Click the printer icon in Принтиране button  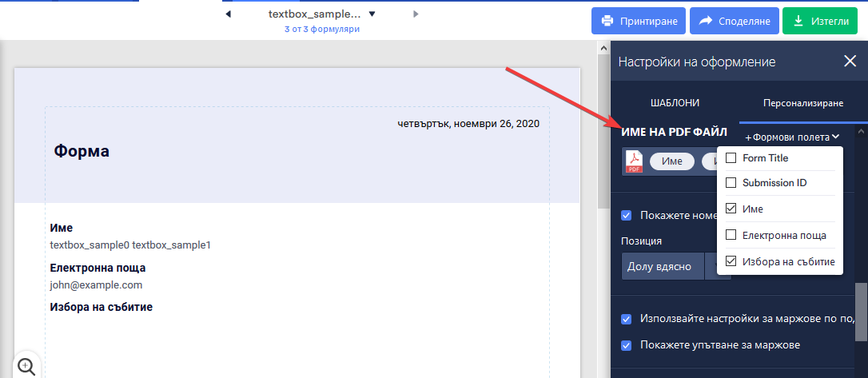pyautogui.click(x=607, y=22)
